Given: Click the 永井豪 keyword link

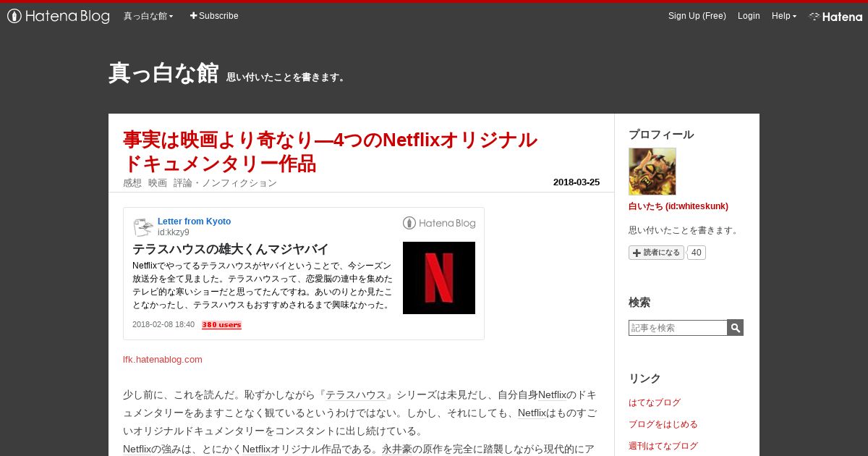Looking at the screenshot, I should tap(398, 449).
